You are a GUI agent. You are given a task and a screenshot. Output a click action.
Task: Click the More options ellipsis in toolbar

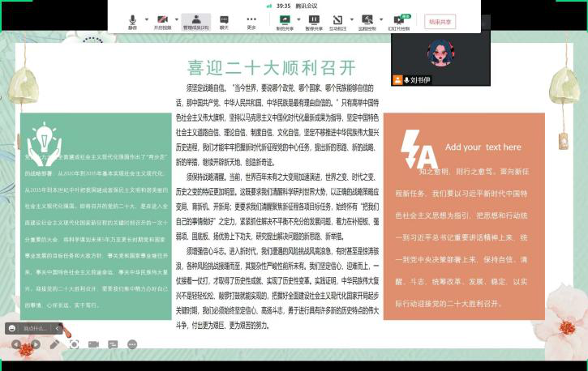click(251, 20)
